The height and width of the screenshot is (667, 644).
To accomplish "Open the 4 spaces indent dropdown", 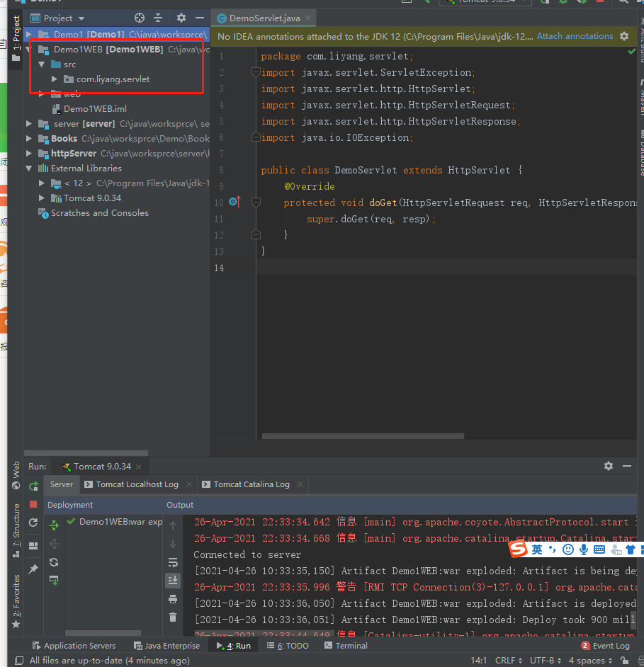I will [590, 660].
